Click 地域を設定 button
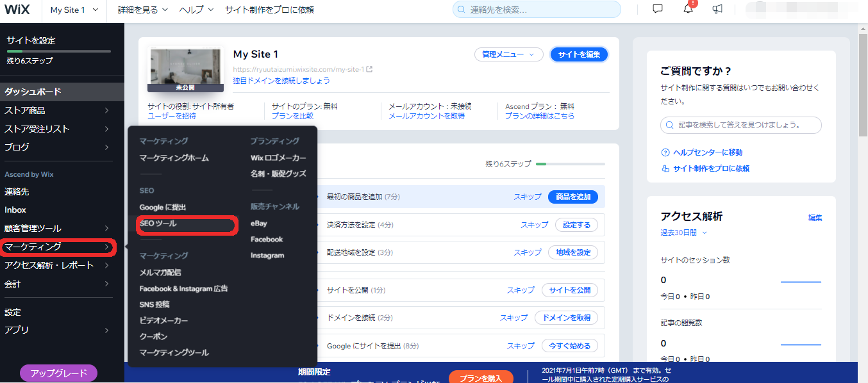 pyautogui.click(x=573, y=252)
